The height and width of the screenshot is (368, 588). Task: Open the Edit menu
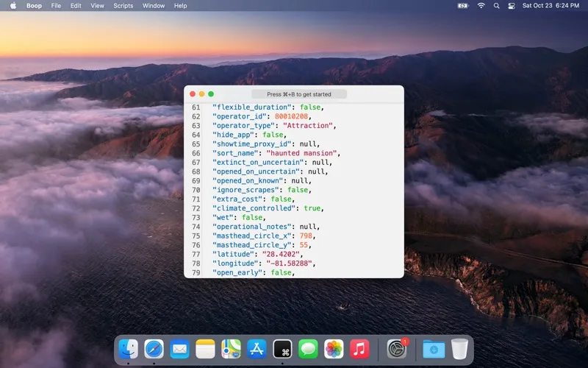click(x=76, y=6)
